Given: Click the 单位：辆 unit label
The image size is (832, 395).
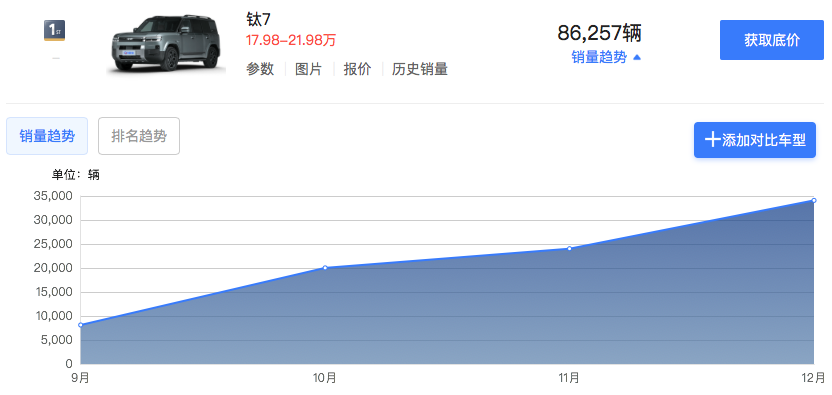Looking at the screenshot, I should (x=75, y=175).
